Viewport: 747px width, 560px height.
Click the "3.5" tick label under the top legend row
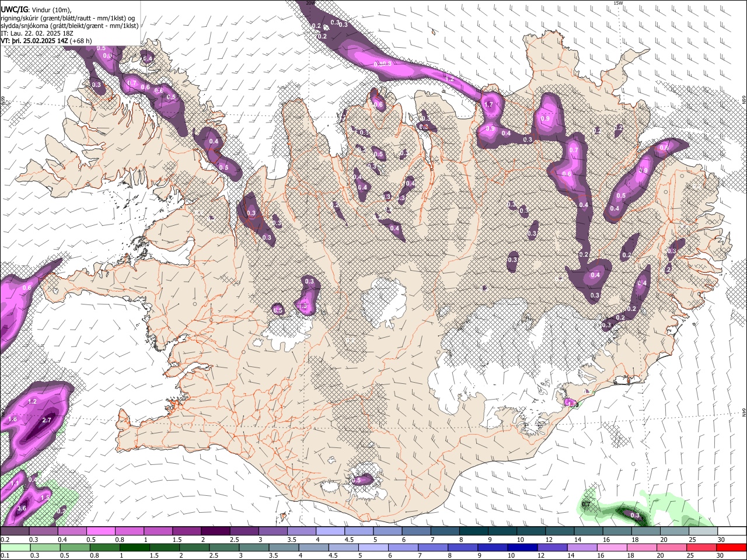(292, 540)
